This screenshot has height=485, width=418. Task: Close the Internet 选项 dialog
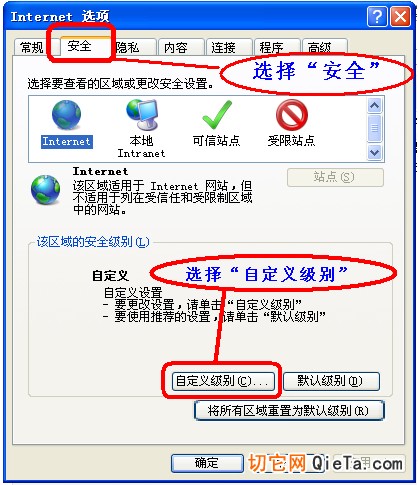(401, 17)
